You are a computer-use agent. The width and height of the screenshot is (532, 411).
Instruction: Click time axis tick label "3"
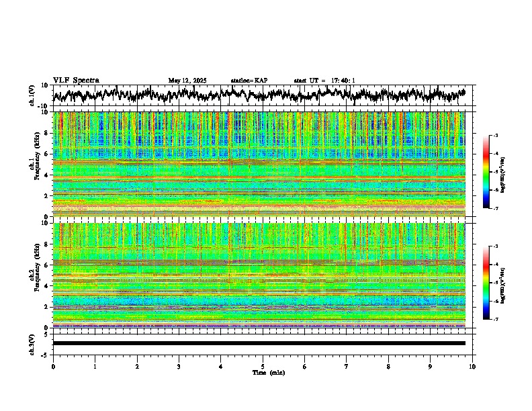tap(179, 367)
